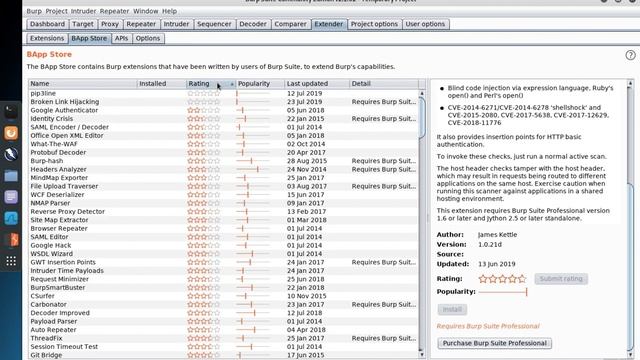Open the Extensions sub-tab
The width and height of the screenshot is (640, 360).
coord(47,38)
